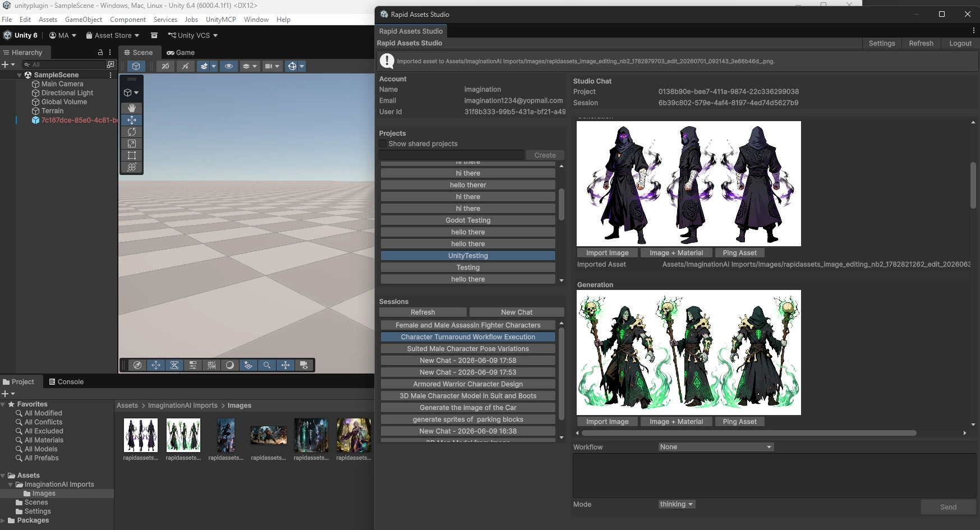Open scene camera settings dropdown

pos(272,66)
